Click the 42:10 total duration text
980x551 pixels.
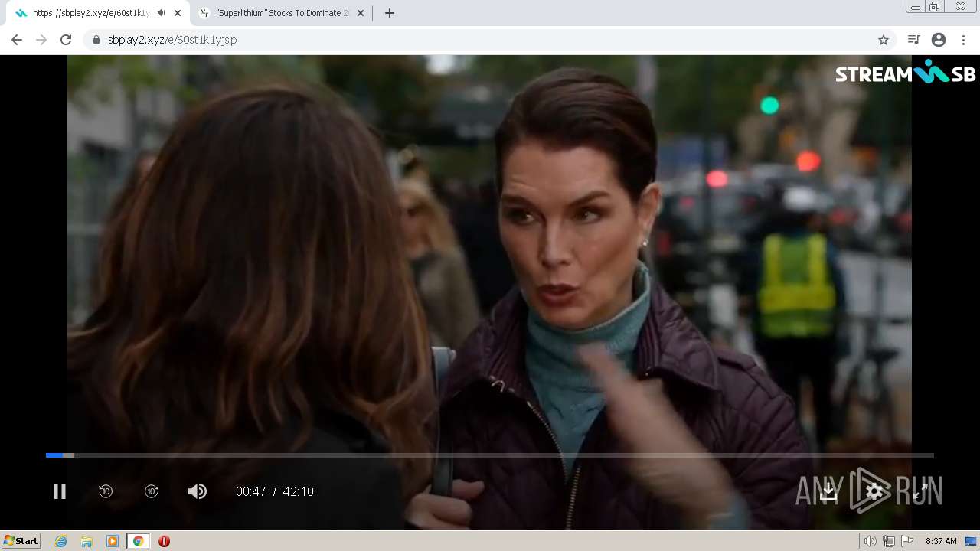(x=299, y=491)
